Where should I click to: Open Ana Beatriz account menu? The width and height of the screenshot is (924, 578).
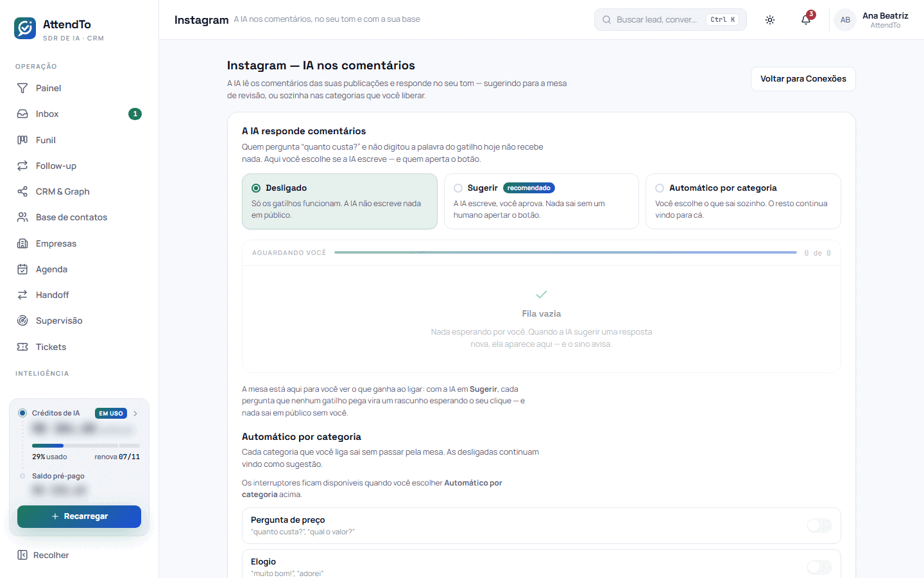click(x=871, y=20)
